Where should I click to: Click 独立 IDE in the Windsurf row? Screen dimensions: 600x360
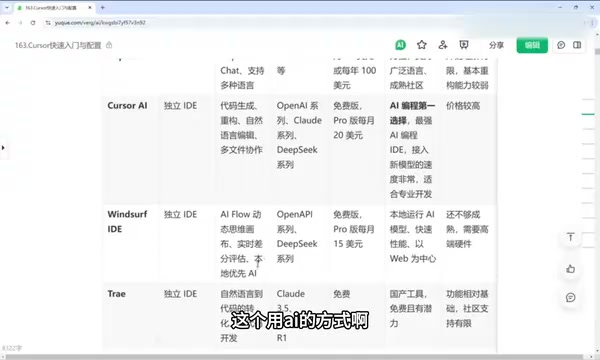click(180, 214)
